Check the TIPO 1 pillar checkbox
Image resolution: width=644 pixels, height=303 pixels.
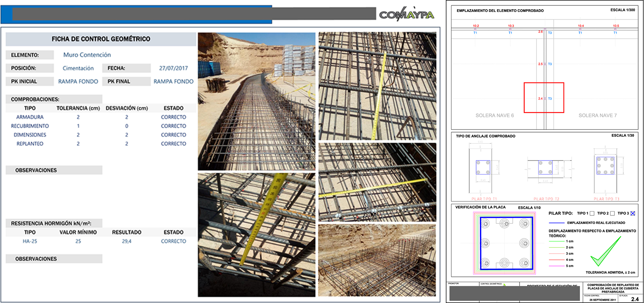coord(592,214)
